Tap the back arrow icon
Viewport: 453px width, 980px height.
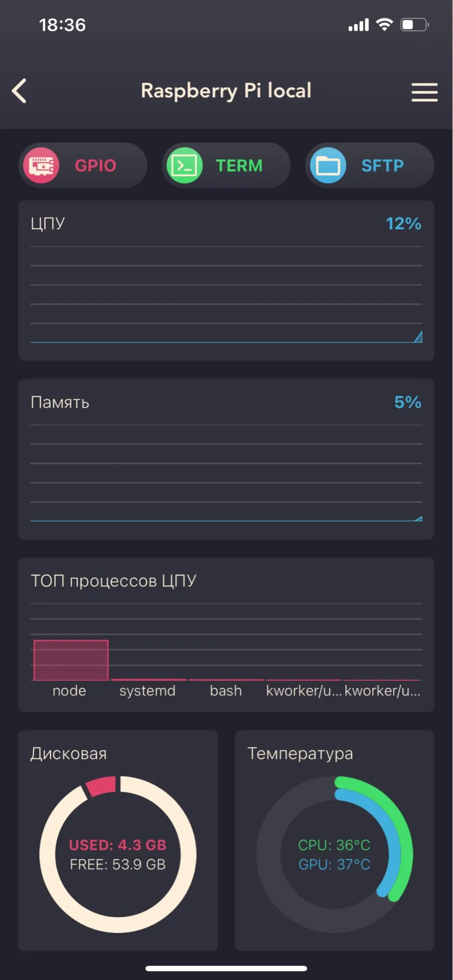20,91
